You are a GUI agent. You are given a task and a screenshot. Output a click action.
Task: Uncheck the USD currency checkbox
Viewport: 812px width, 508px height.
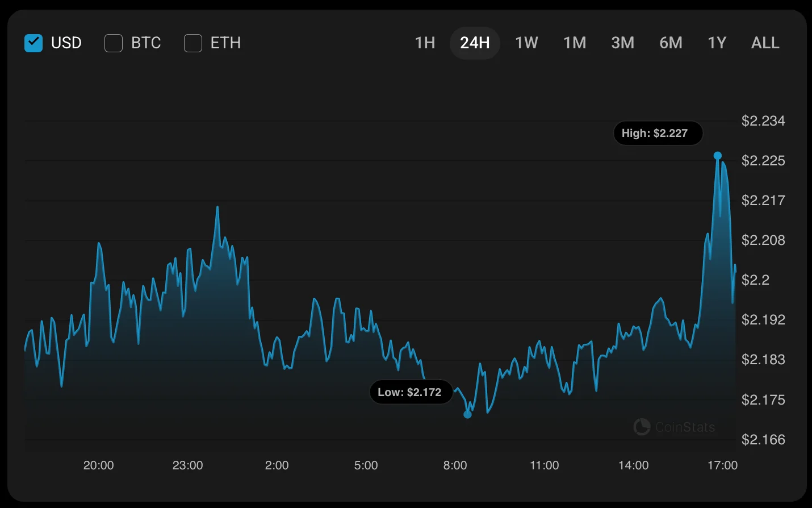[34, 43]
